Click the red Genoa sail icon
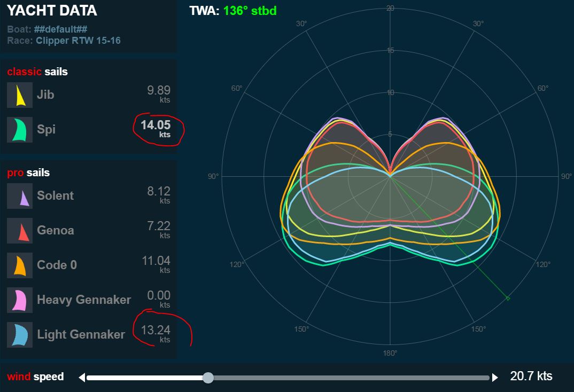Viewport: 574px width, 392px height. (20, 231)
